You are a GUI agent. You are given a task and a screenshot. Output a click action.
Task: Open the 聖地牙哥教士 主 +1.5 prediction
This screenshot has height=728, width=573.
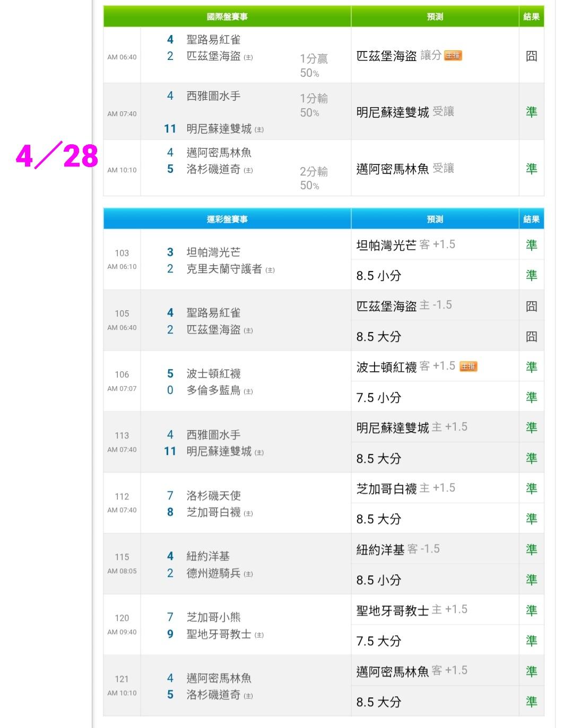(412, 610)
